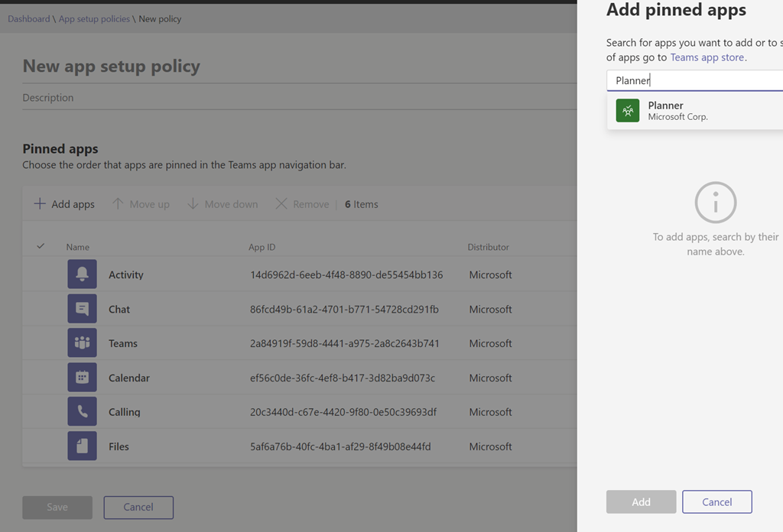
Task: Open the Dashboard breadcrumb link
Action: (x=28, y=18)
